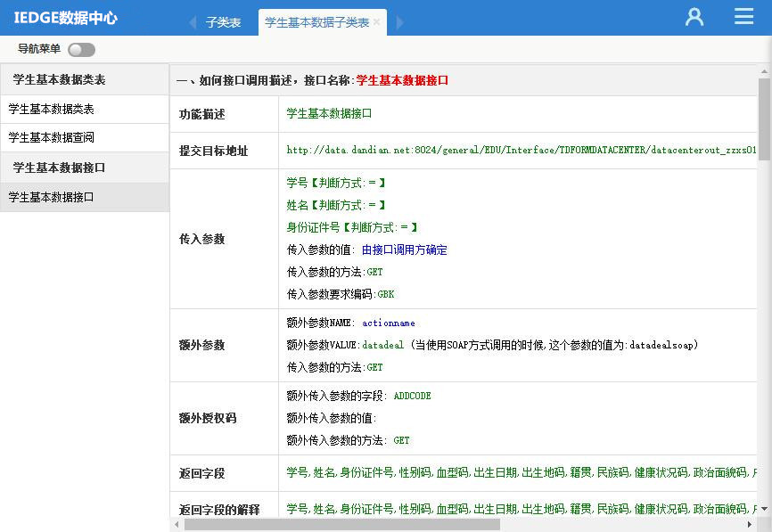This screenshot has width=772, height=532.
Task: Click the red 学生基本数据接口 interface name
Action: [x=402, y=81]
